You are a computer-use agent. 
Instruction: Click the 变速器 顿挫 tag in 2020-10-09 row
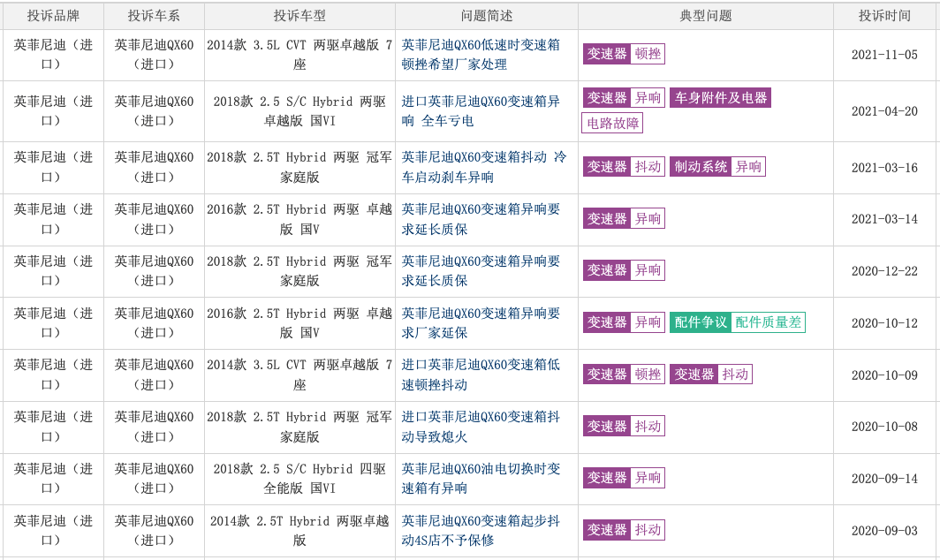coord(624,375)
